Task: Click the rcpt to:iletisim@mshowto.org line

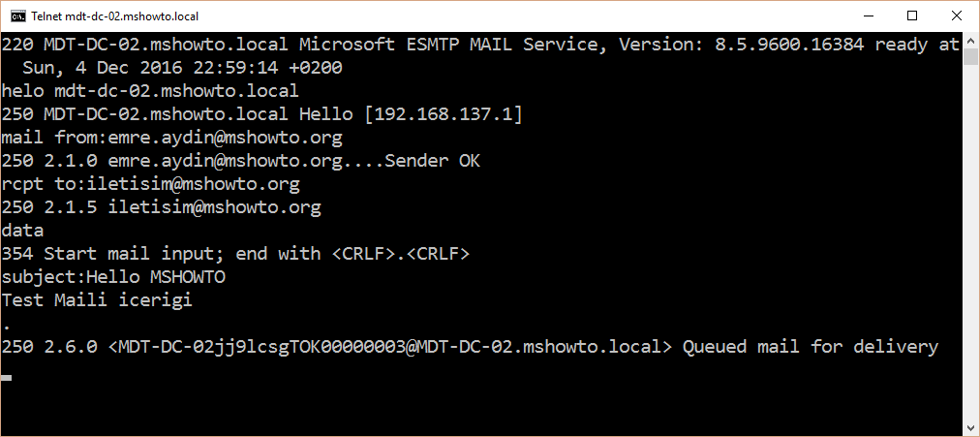Action: (151, 184)
